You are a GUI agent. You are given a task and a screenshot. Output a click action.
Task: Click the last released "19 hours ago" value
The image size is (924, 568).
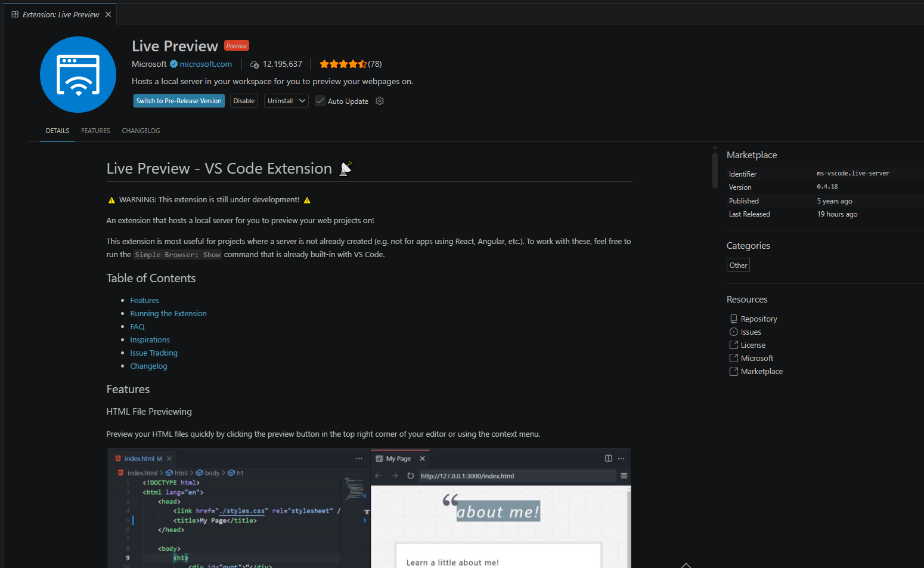click(837, 214)
